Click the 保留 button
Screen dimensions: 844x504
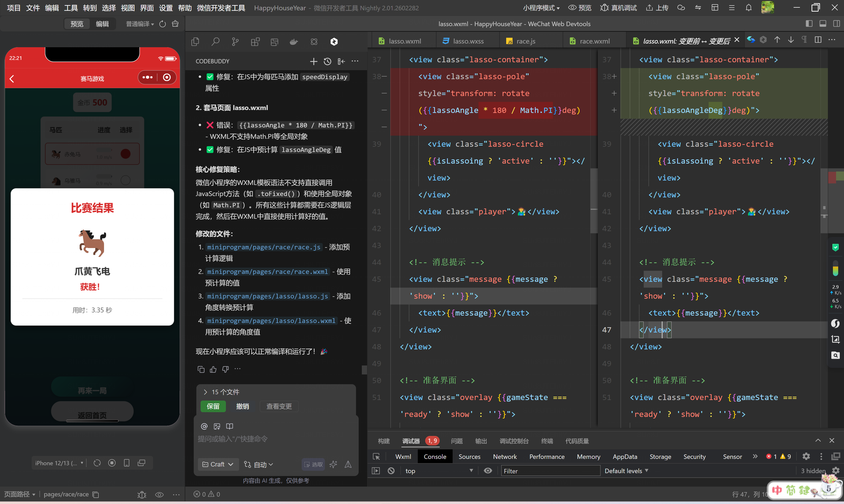[213, 406]
